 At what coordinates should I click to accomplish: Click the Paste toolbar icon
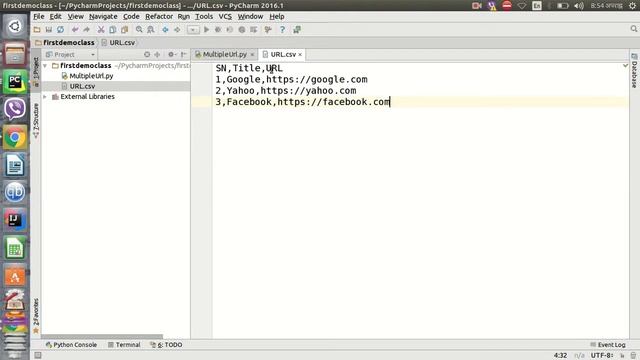124,29
